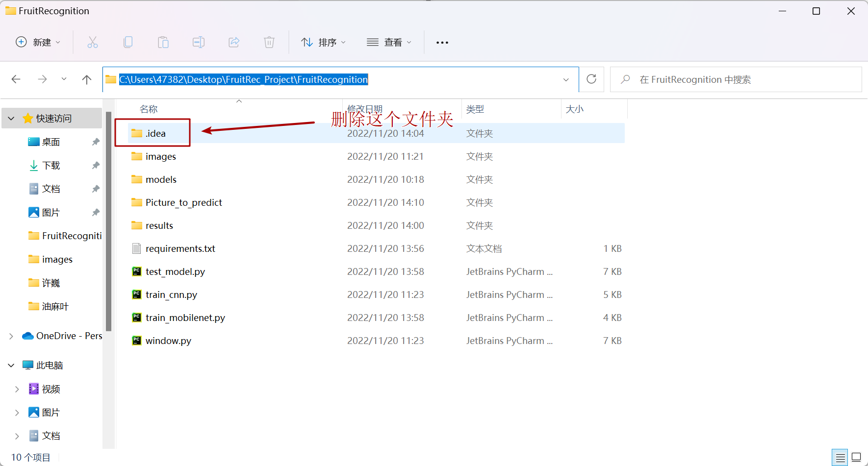Open the 新建 dropdown button
868x466 pixels.
(38, 42)
